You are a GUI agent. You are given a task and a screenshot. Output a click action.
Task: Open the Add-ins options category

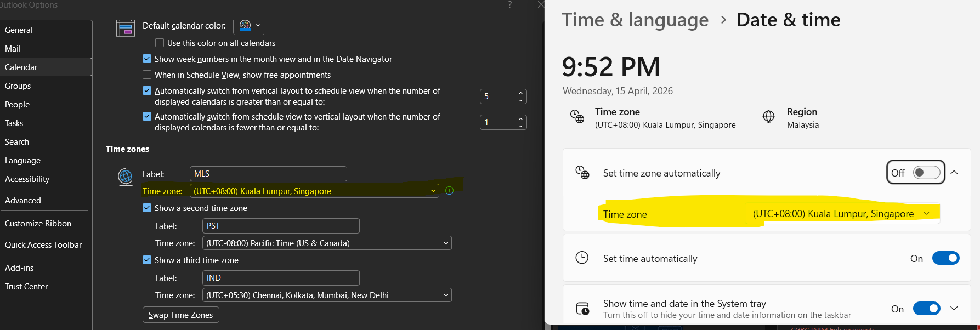pyautogui.click(x=46, y=268)
